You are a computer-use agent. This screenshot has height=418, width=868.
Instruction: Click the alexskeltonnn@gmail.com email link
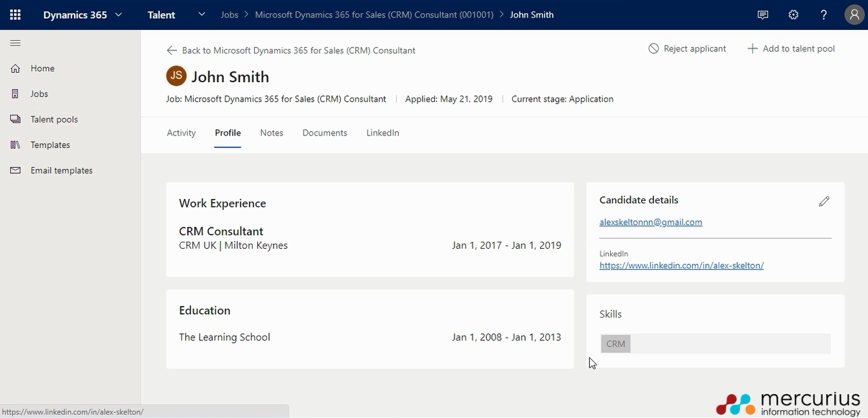tap(651, 222)
